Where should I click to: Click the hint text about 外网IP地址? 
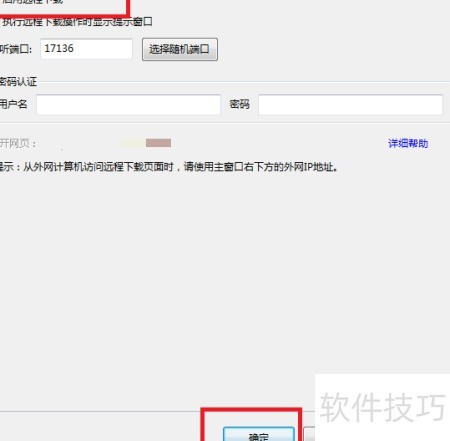click(x=169, y=167)
